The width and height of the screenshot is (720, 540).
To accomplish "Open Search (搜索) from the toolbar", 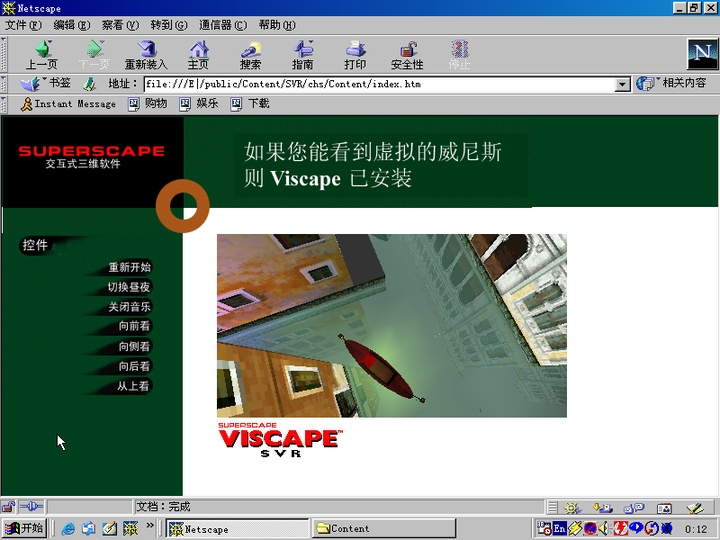I will (x=250, y=54).
